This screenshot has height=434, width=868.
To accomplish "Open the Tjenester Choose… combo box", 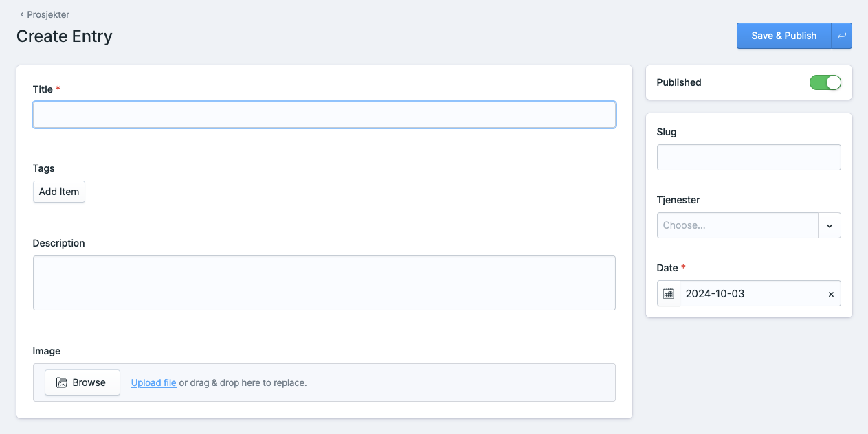I will click(x=737, y=225).
